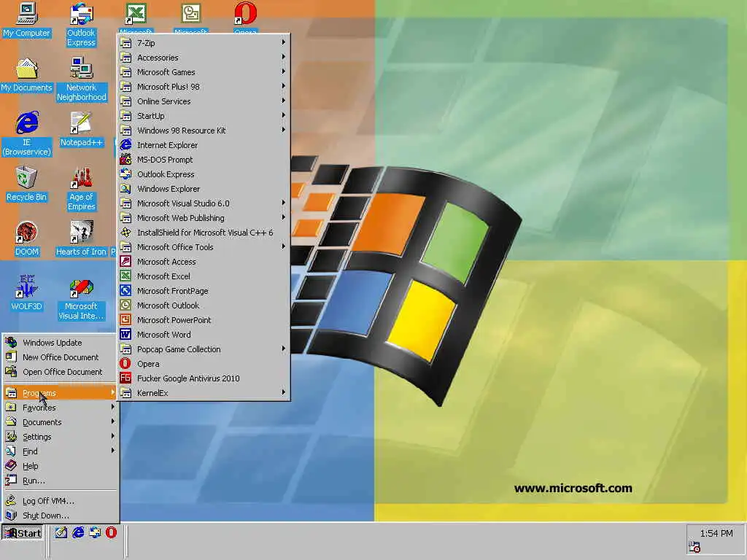Open Microsoft Outlook from Programs menu
Screen dimensions: 747x560
[x=204, y=306]
